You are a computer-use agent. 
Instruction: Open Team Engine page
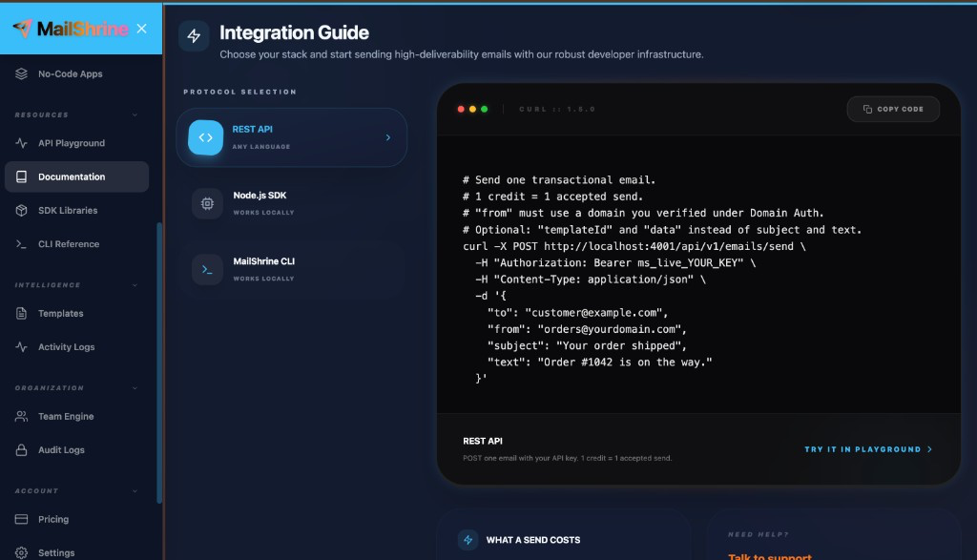tap(76, 416)
